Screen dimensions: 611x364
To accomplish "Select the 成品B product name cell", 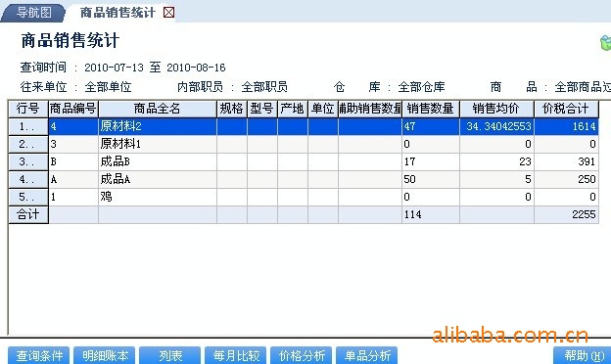I will [x=158, y=161].
